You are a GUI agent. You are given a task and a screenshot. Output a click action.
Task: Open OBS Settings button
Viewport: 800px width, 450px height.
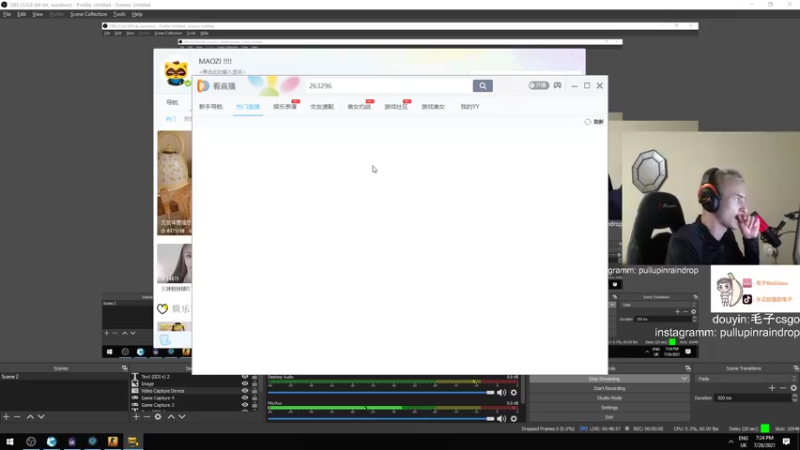pyautogui.click(x=609, y=408)
